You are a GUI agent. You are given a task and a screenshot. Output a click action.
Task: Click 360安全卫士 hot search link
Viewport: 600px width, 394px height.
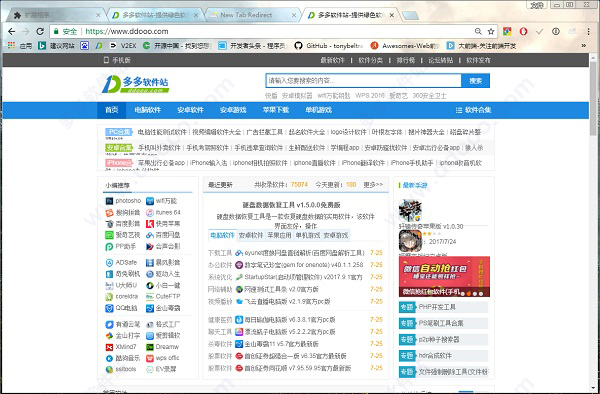pyautogui.click(x=430, y=95)
